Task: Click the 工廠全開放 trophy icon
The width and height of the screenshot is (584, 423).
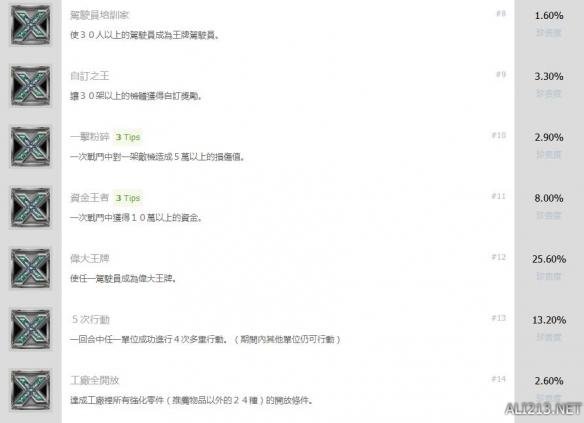Action: coord(30,390)
